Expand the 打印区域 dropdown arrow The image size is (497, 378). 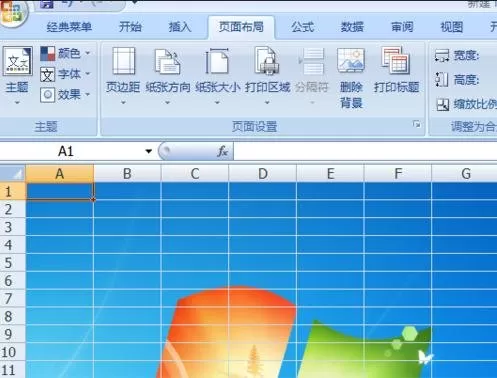(267, 103)
